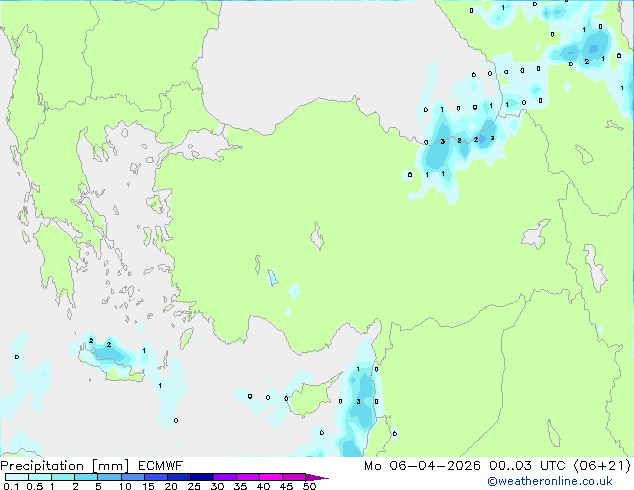Pick the legend swatch between 15 and 20
This screenshot has height=490, width=634.
click(155, 477)
